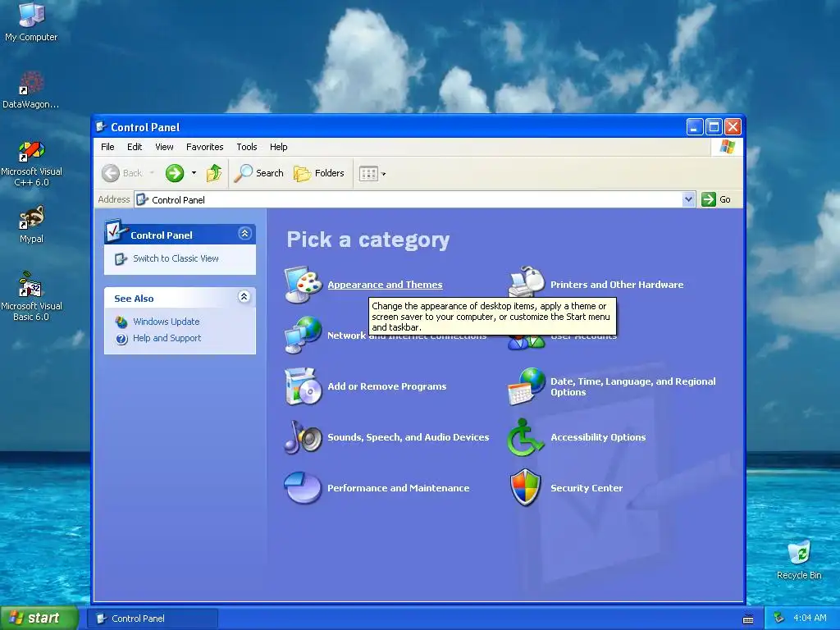Click the Control Panel title bar icon
This screenshot has height=630, width=840.
click(x=101, y=127)
